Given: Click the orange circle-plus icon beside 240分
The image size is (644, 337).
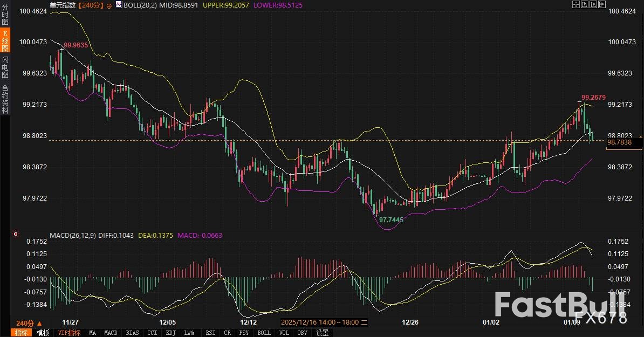Looking at the screenshot, I should 108,5.
